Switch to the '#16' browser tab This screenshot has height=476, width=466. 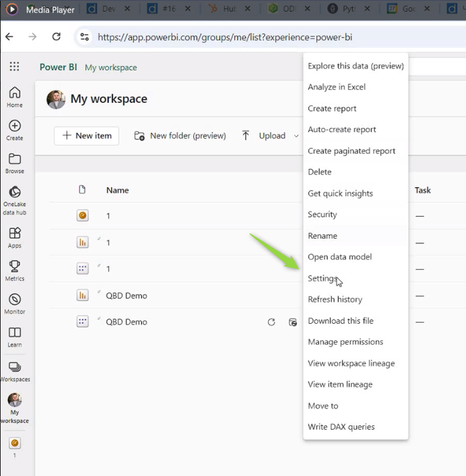169,9
